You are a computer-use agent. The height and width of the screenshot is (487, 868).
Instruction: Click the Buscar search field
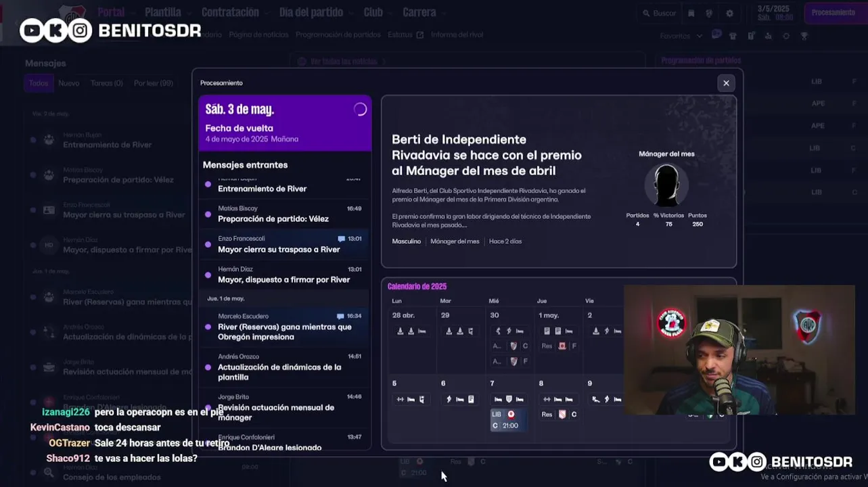658,14
